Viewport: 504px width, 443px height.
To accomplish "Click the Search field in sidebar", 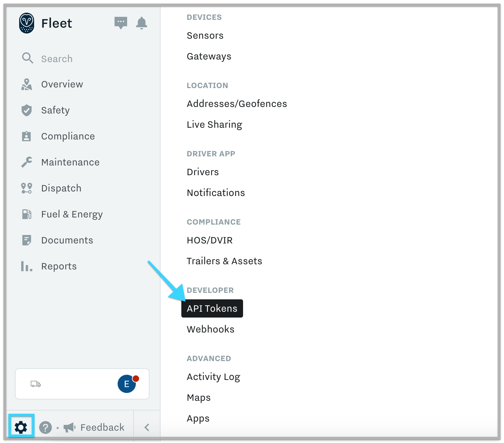I will pos(57,59).
